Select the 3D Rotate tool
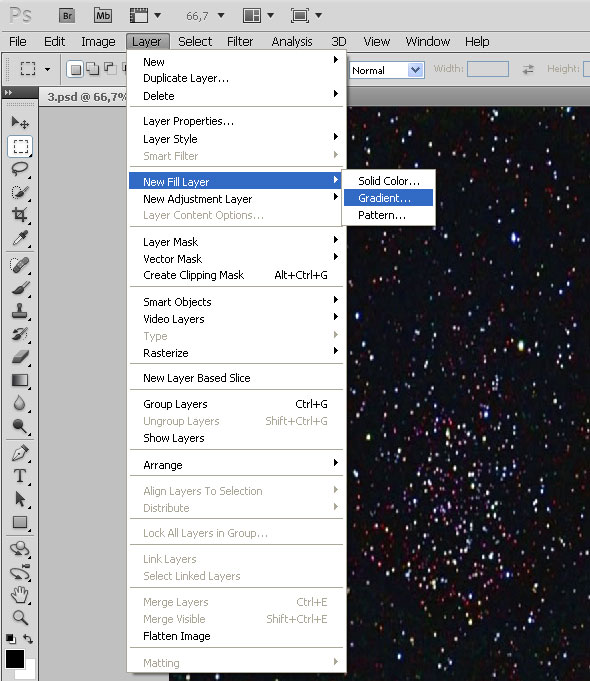Screen dimensions: 590x681 coord(20,549)
